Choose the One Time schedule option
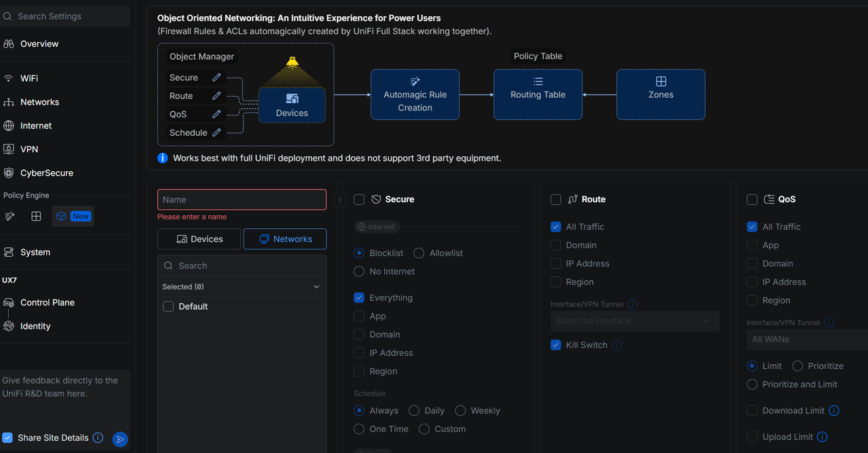The image size is (868, 453). click(x=359, y=429)
